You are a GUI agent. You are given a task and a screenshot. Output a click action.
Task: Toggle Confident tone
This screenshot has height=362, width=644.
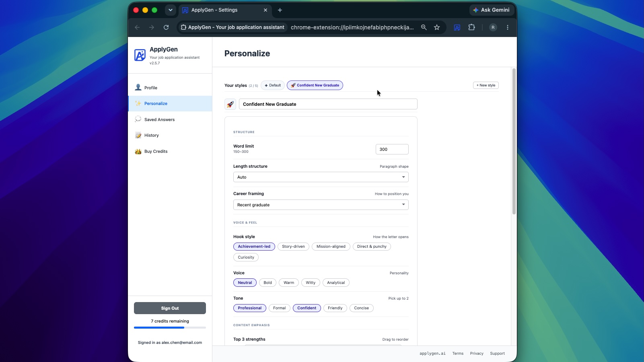coord(307,308)
